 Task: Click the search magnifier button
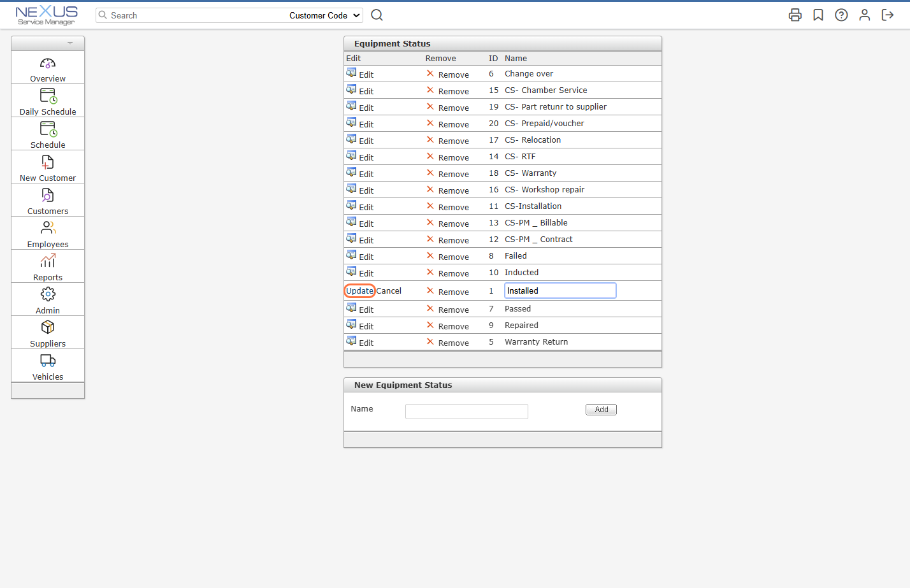pos(377,15)
